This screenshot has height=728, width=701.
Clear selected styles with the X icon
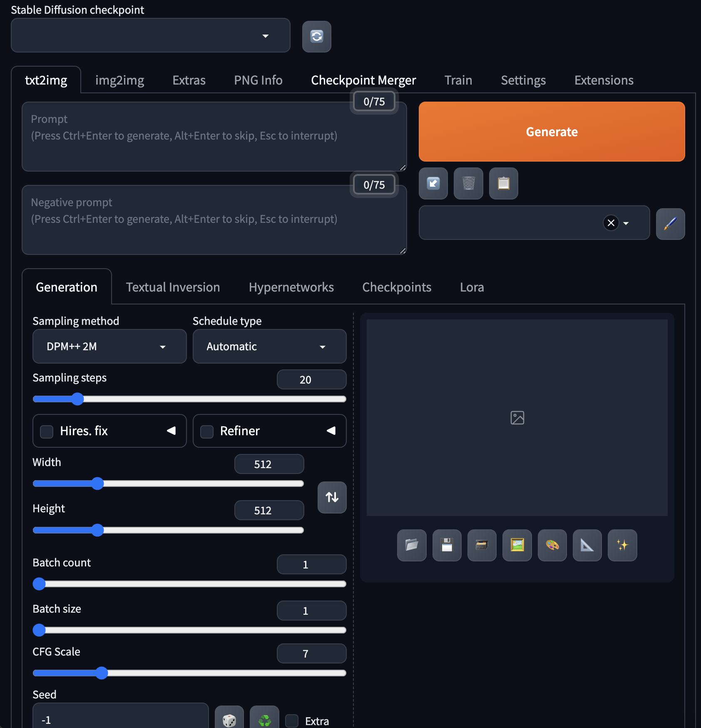click(x=611, y=223)
